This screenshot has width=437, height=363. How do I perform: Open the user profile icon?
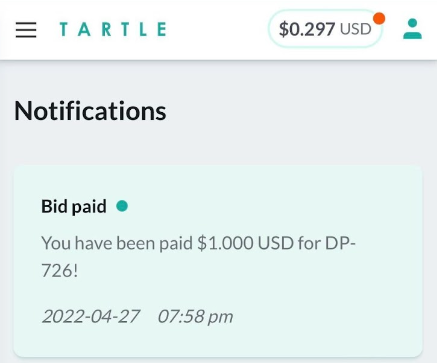pyautogui.click(x=412, y=29)
